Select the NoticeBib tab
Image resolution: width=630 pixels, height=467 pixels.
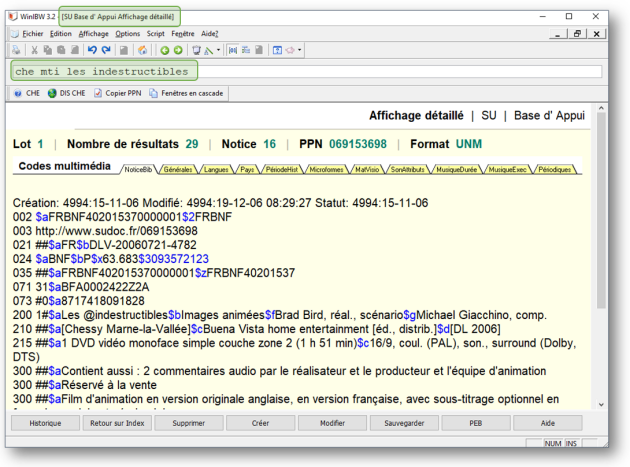(x=138, y=170)
